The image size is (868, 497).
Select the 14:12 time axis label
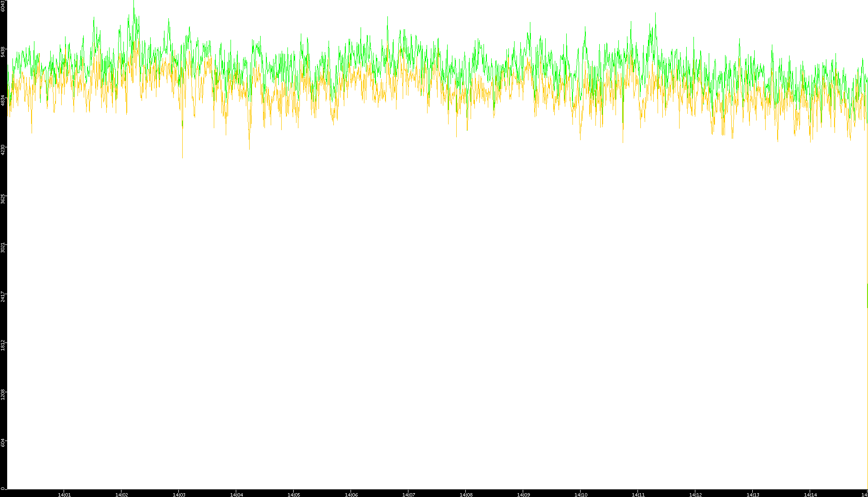(x=695, y=495)
